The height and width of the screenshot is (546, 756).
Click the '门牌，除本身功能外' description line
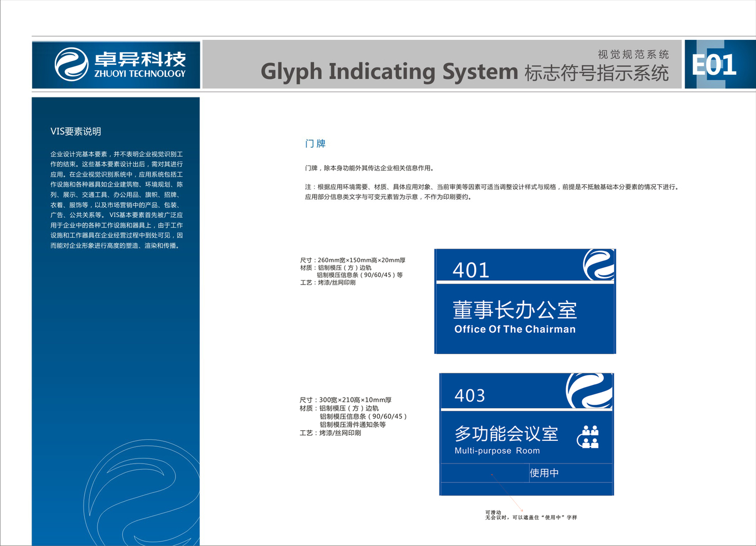[369, 168]
